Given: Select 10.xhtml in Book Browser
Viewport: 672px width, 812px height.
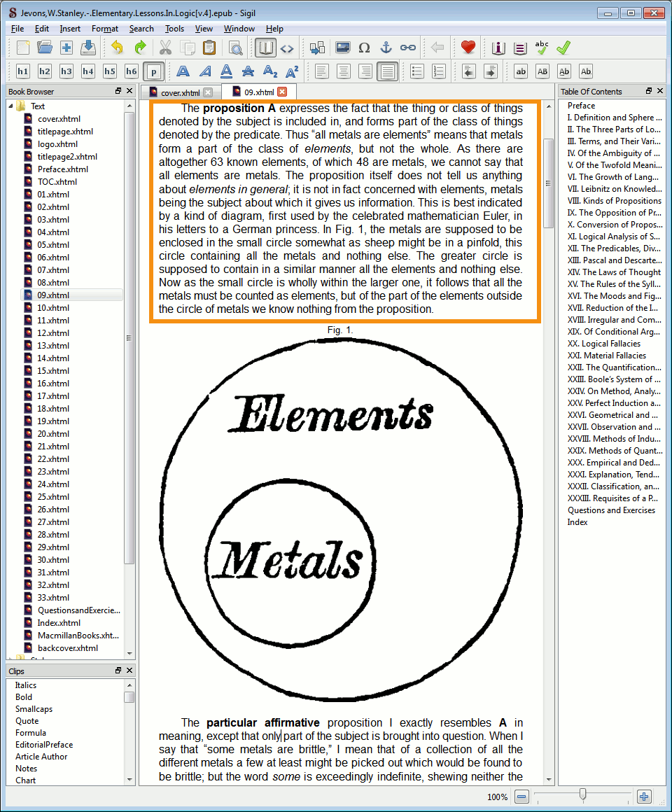Looking at the screenshot, I should tap(52, 307).
